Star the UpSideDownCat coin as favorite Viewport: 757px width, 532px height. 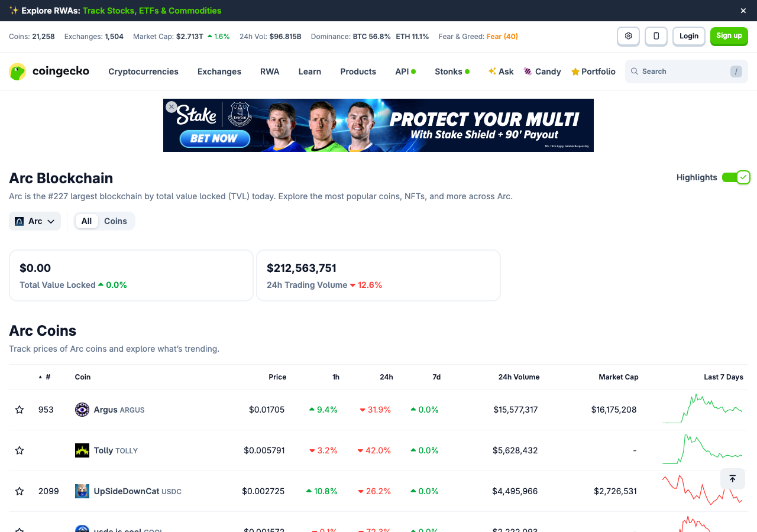[x=20, y=491]
